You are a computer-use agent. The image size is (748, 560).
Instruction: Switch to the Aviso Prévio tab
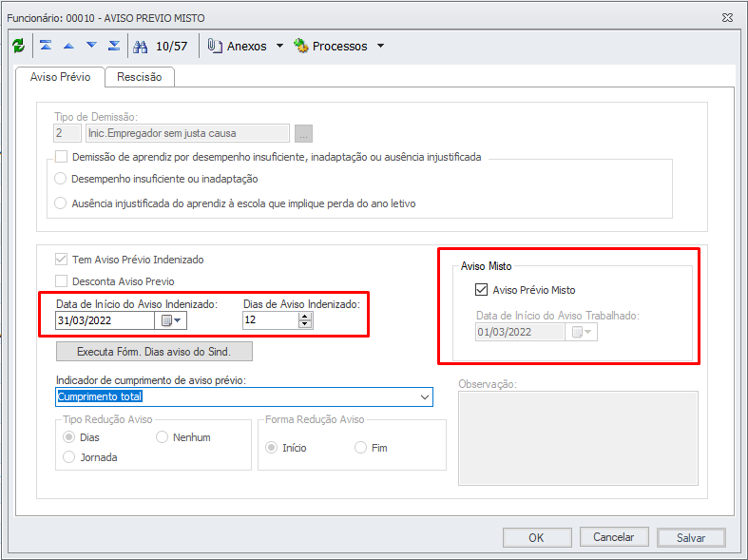pos(60,77)
